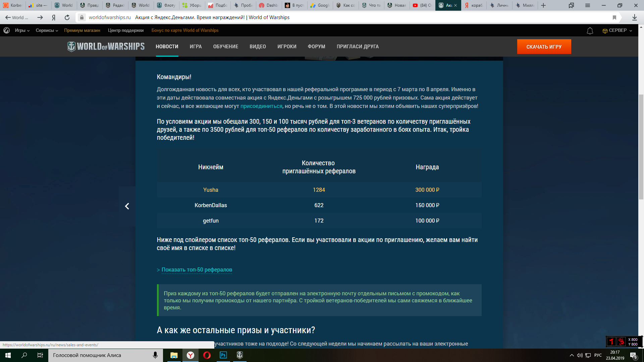
Task: Open the Windows Start menu
Action: [x=8, y=355]
